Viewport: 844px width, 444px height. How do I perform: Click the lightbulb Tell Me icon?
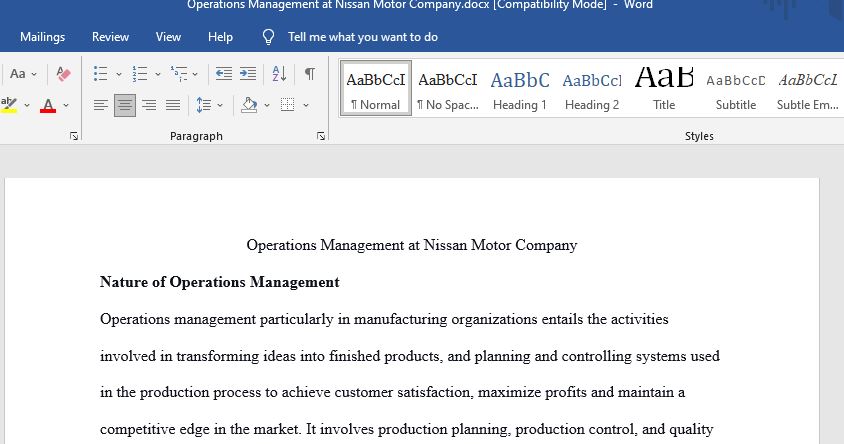coord(268,37)
